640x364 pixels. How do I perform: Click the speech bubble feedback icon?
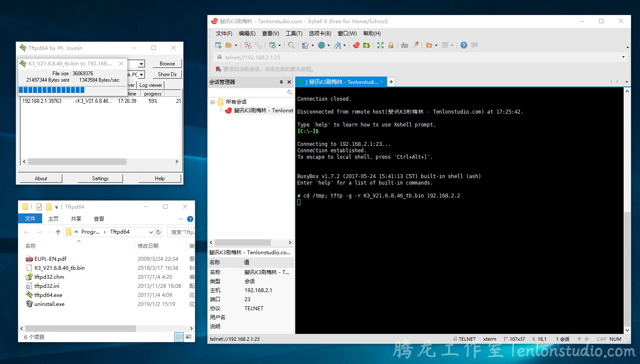tap(474, 45)
